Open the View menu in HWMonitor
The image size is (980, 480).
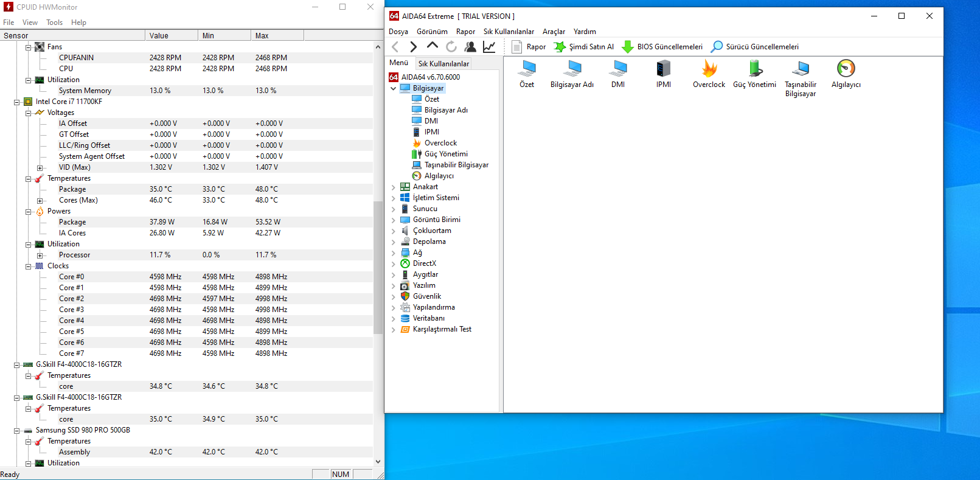[x=30, y=23]
